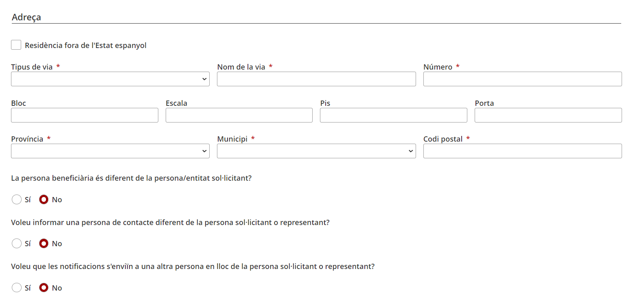Open the Tipus de via dropdown

pos(110,79)
